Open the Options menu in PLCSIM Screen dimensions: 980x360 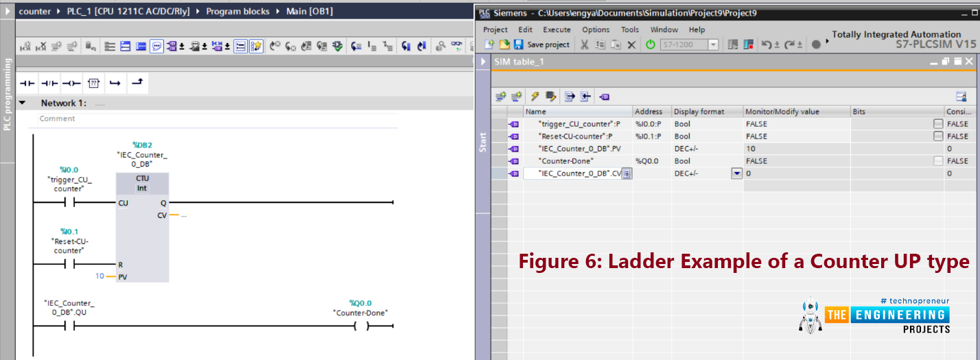point(596,29)
